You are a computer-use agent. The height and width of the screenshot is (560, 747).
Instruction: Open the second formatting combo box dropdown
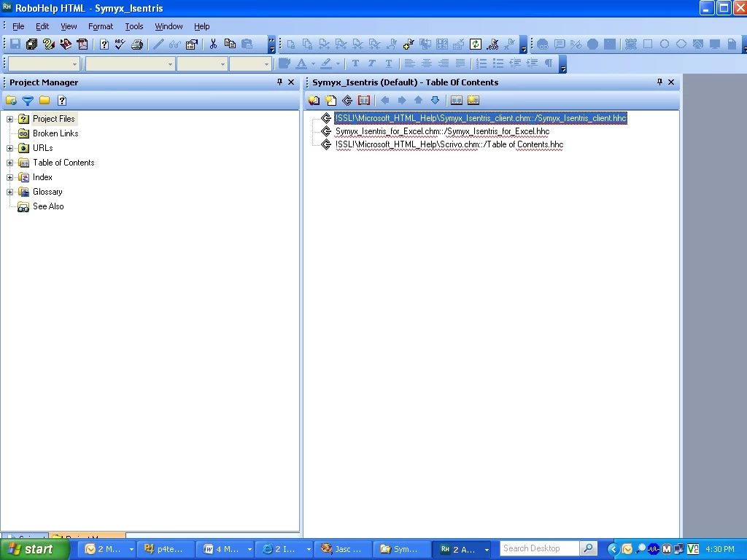170,64
